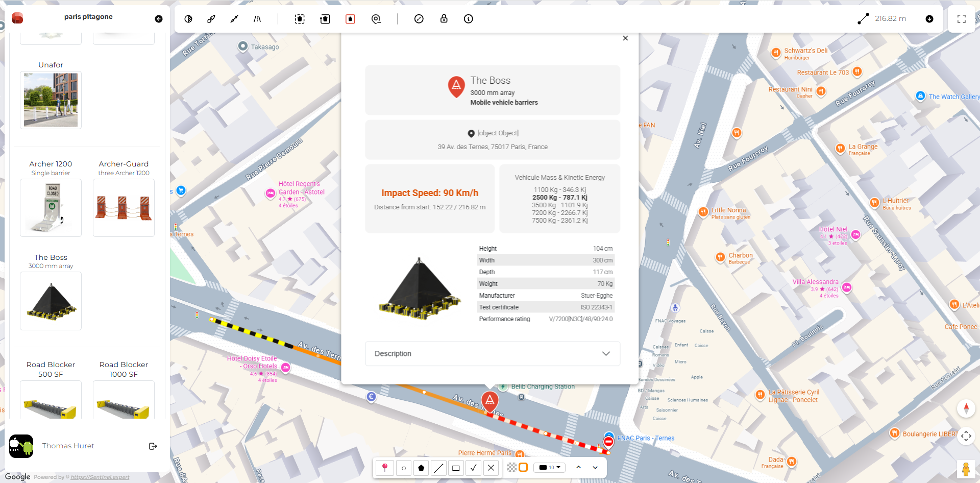The height and width of the screenshot is (483, 980).
Task: Select the Archer 1200 single barrier thumbnail
Action: click(x=51, y=208)
